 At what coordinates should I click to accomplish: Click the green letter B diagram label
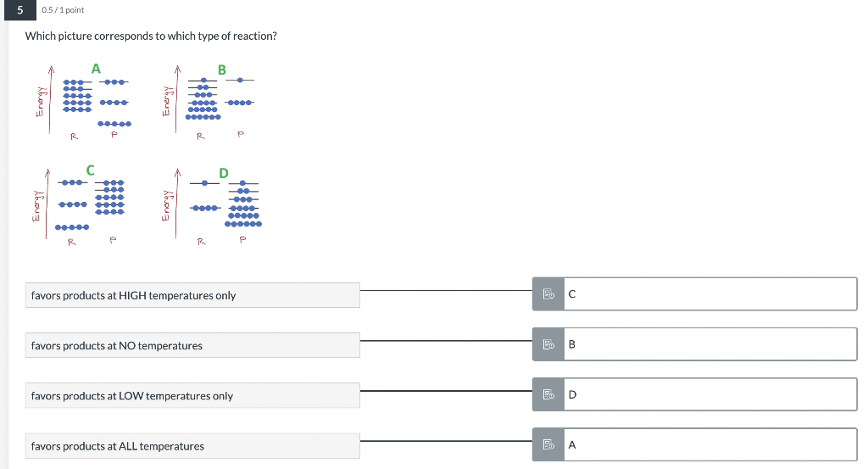tap(222, 70)
